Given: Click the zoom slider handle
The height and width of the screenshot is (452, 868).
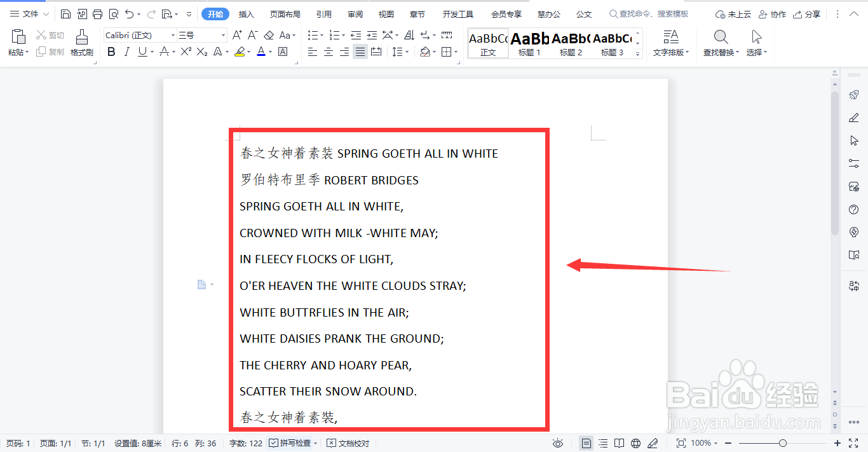Looking at the screenshot, I should pos(783,443).
